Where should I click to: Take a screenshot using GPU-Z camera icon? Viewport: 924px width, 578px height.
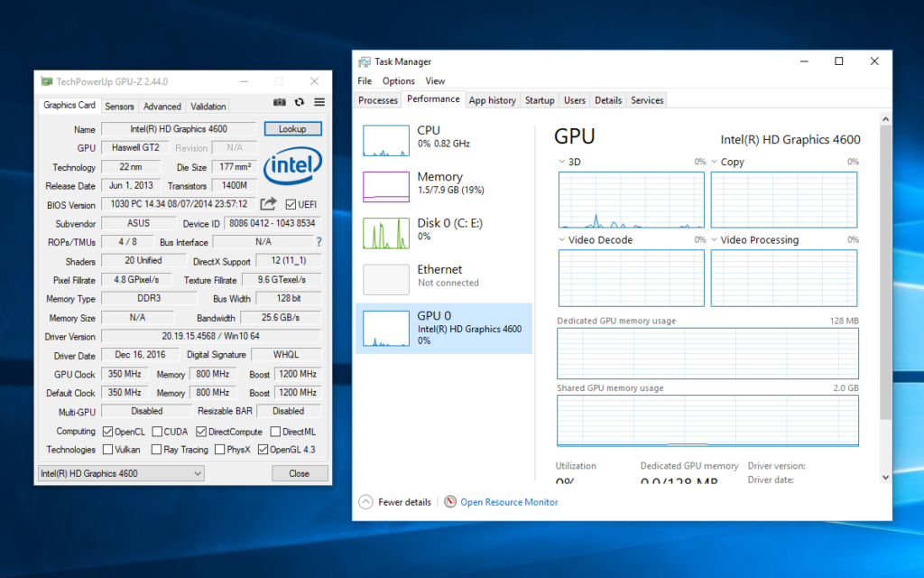[280, 102]
